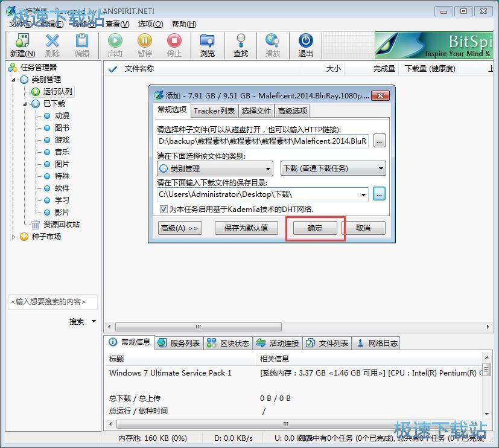Select the 运行队列 tree item
Image resolution: width=499 pixels, height=448 pixels.
click(57, 92)
